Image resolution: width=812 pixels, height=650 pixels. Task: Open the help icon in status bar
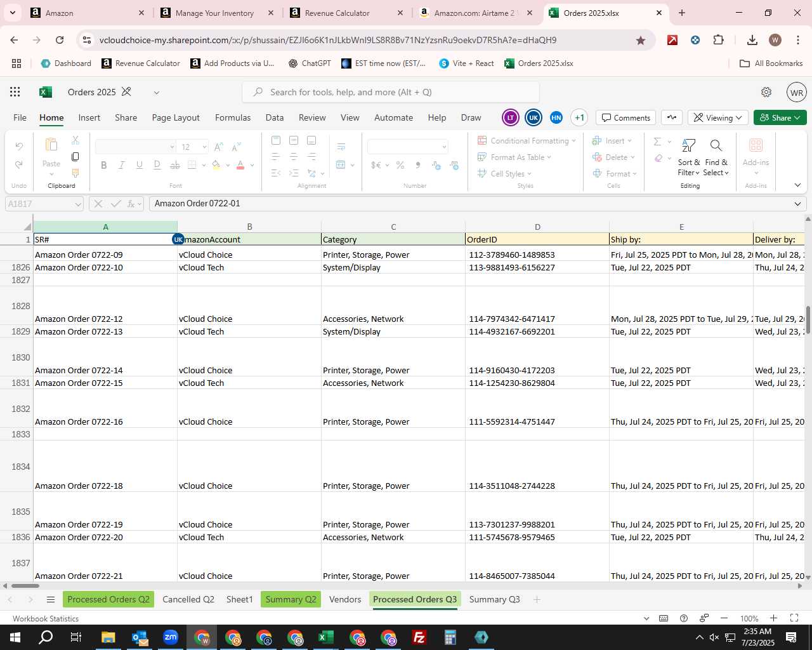[x=684, y=618]
